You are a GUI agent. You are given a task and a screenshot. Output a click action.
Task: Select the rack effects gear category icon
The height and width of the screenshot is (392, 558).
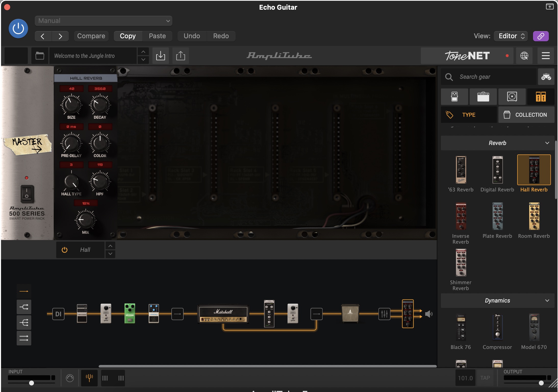click(541, 97)
